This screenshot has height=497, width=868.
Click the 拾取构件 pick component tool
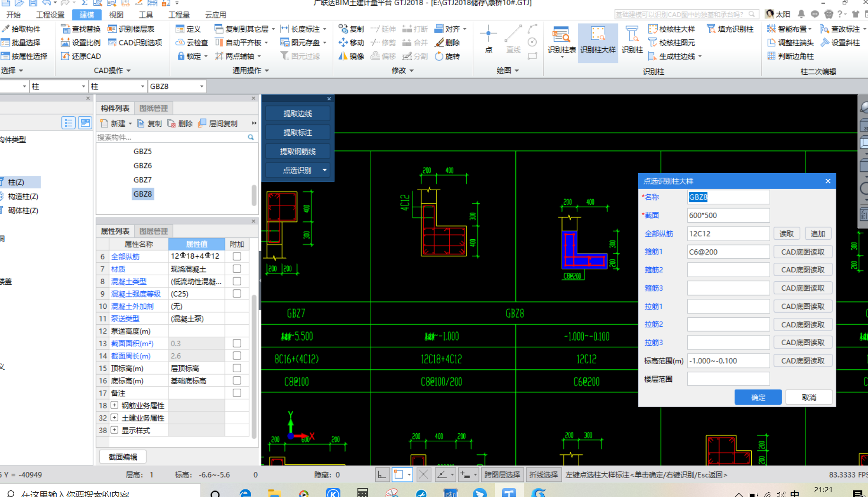click(21, 29)
